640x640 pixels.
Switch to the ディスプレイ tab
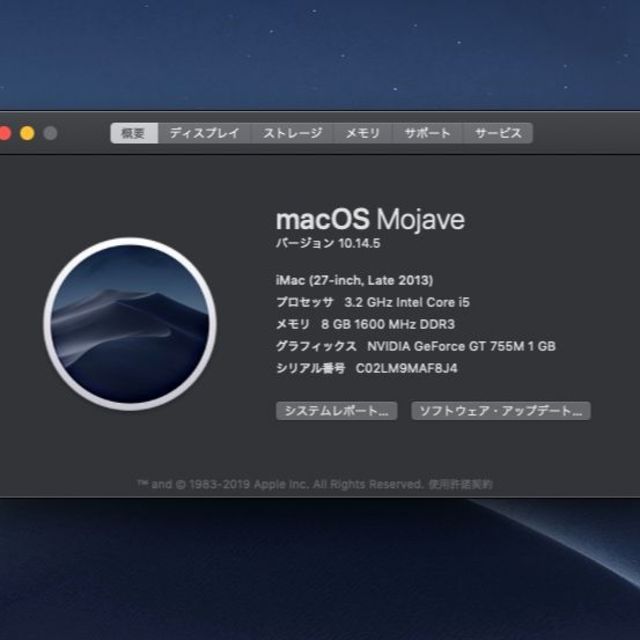point(204,133)
